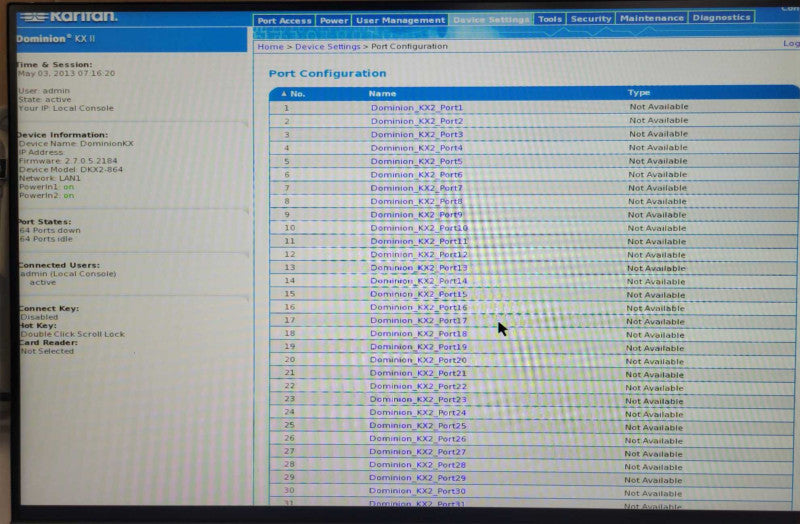800x524 pixels.
Task: Select the 'Device Model: DKX2-864' text
Action: (x=71, y=169)
